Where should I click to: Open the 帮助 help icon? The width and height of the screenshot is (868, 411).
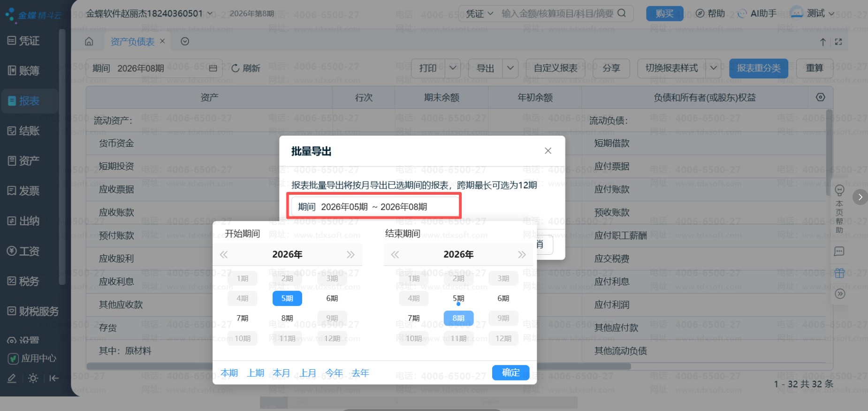click(710, 13)
